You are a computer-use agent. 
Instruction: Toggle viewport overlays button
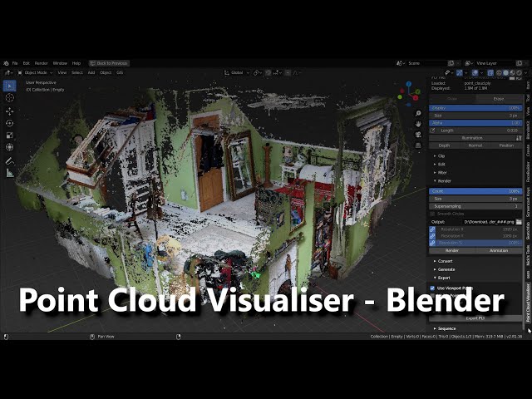475,72
